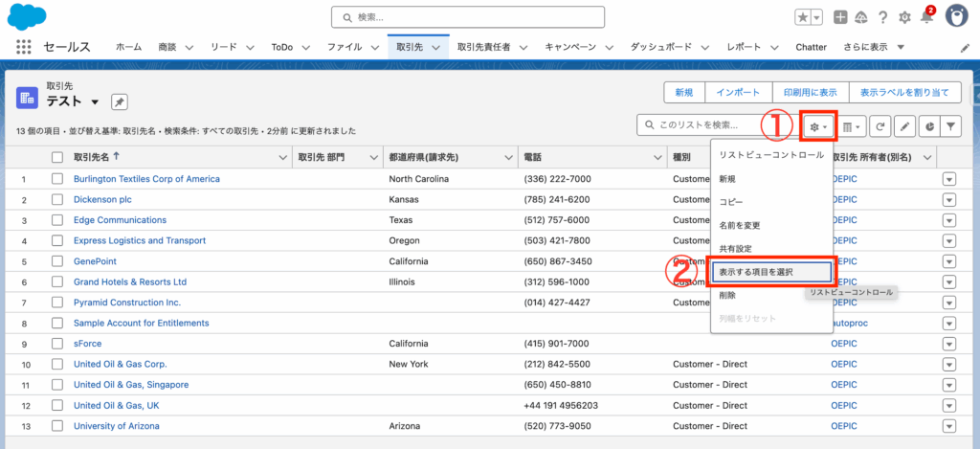
Task: Open the App Launcher grid icon
Action: (x=23, y=47)
